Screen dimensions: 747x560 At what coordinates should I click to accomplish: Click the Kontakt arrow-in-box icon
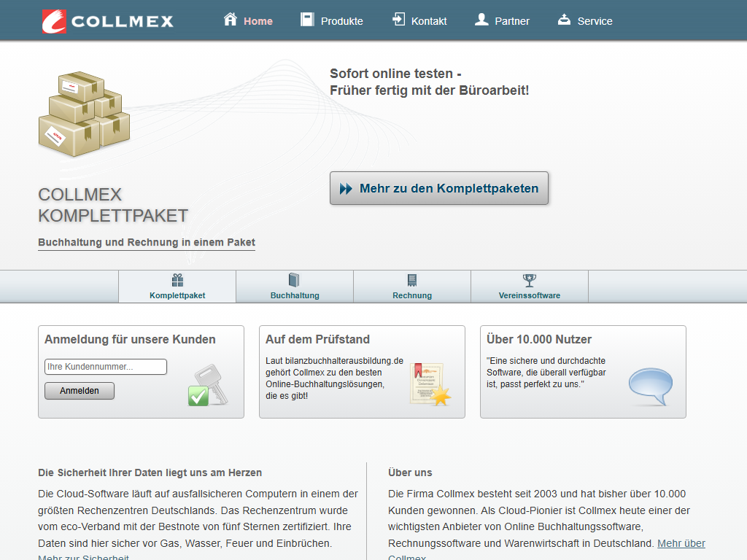[398, 19]
